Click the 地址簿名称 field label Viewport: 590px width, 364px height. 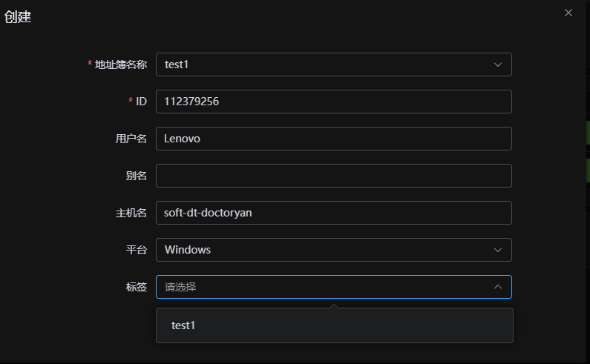[121, 64]
